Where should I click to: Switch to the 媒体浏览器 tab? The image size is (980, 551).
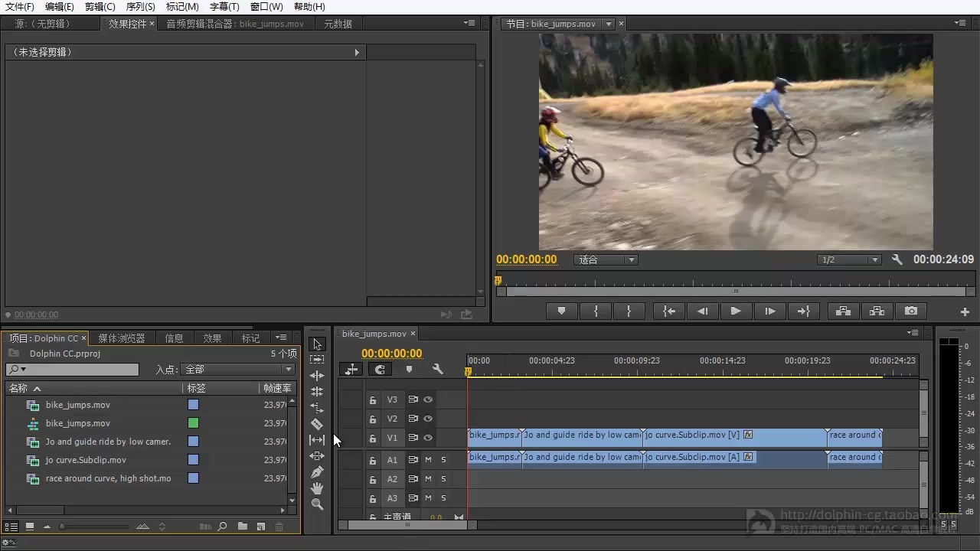(x=121, y=338)
